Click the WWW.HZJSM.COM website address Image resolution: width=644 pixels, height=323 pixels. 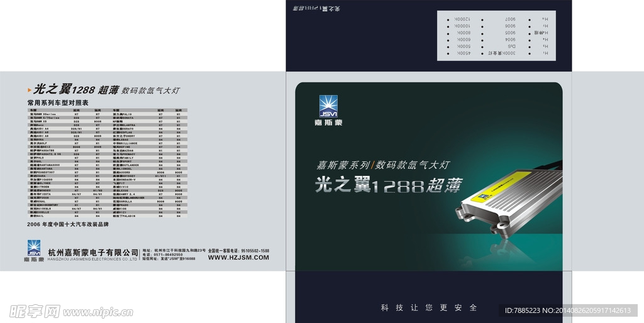(238, 258)
